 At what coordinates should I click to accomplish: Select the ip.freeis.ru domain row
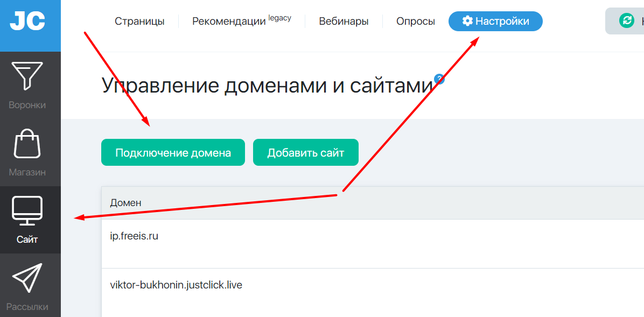coord(373,243)
